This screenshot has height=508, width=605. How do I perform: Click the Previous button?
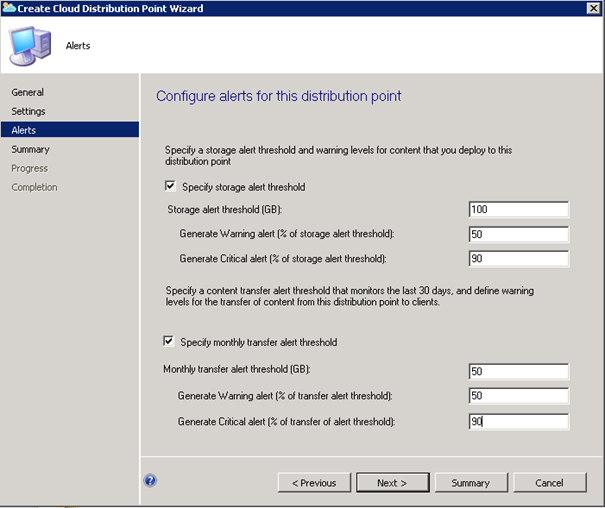point(314,483)
